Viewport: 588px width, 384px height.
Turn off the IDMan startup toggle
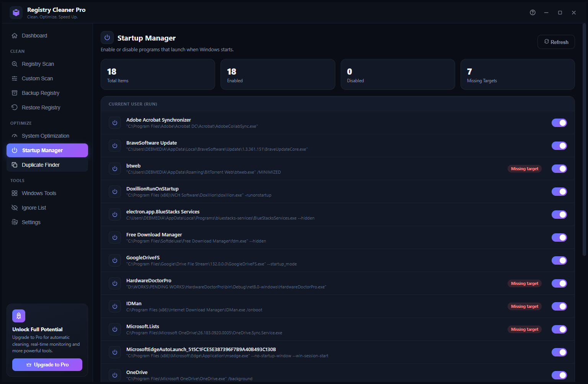[x=559, y=306]
